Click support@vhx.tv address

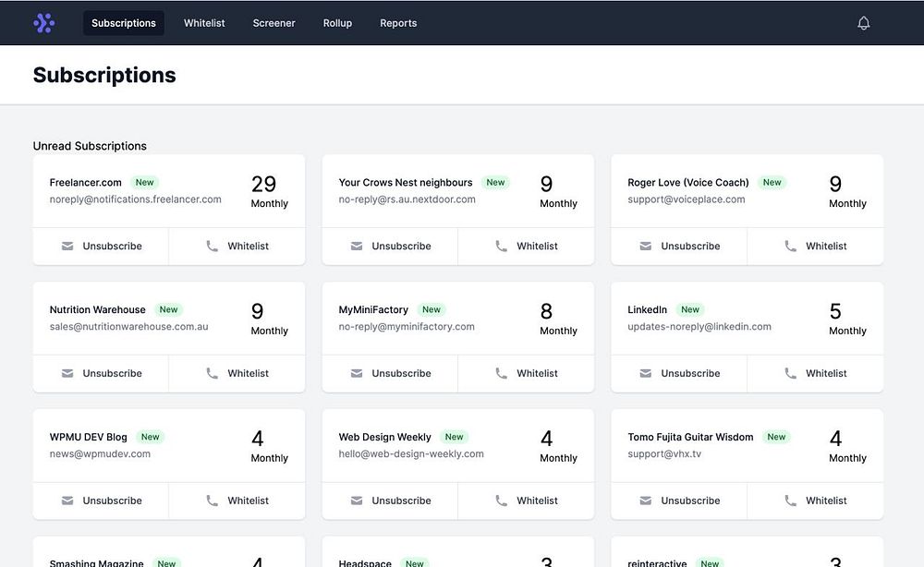(664, 454)
